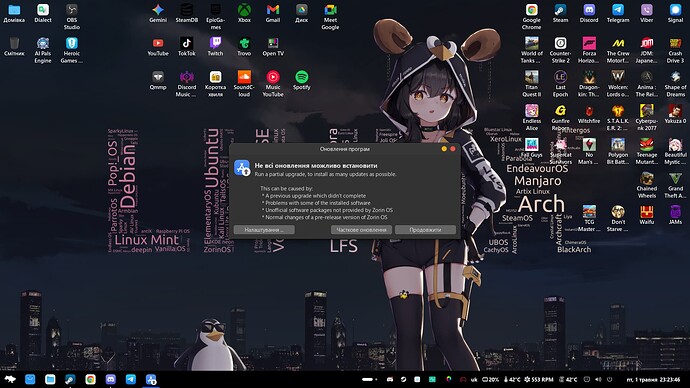Screen dimensions: 690x388
Task: Open the Viber desktop icon
Action: point(646,13)
